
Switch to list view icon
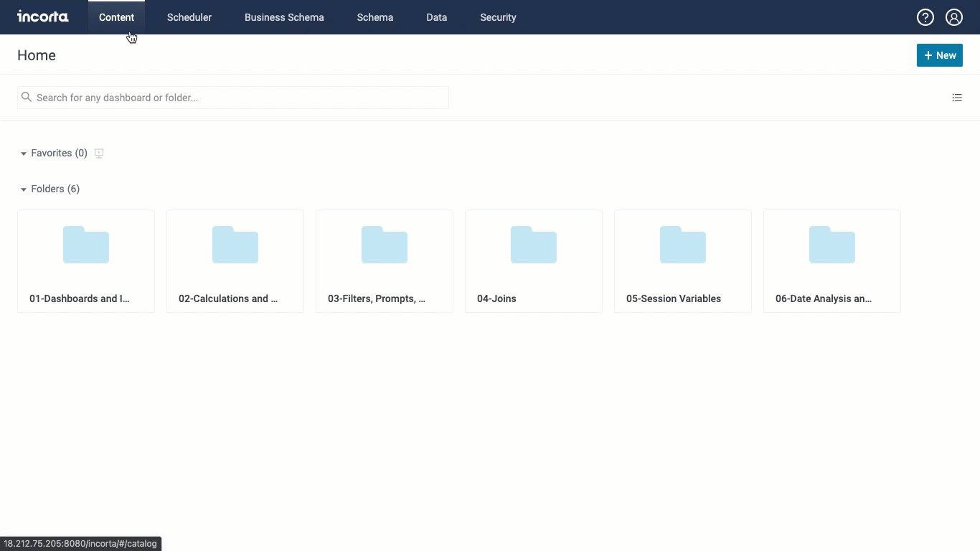[x=957, y=98]
